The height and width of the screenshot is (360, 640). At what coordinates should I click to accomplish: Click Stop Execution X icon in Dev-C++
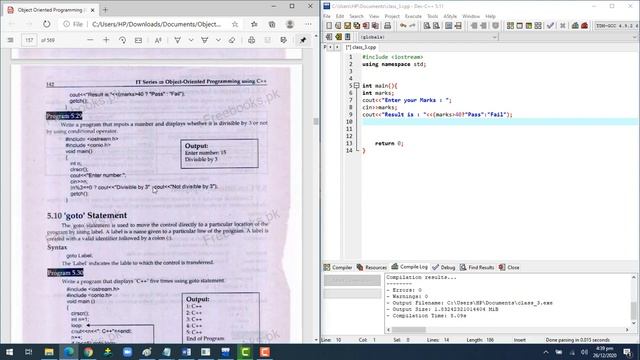point(563,26)
